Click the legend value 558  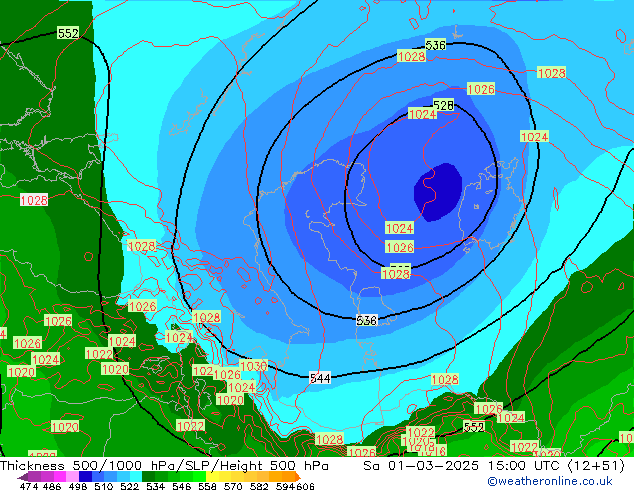[207, 486]
